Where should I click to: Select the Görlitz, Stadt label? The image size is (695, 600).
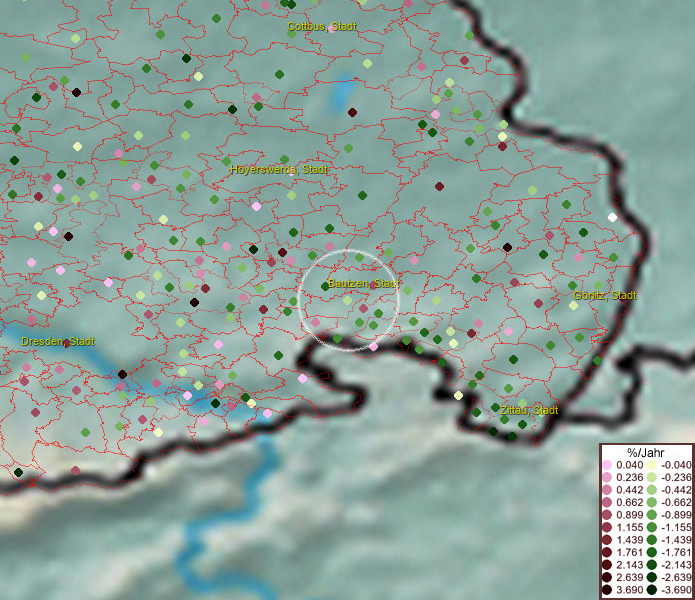pyautogui.click(x=604, y=296)
